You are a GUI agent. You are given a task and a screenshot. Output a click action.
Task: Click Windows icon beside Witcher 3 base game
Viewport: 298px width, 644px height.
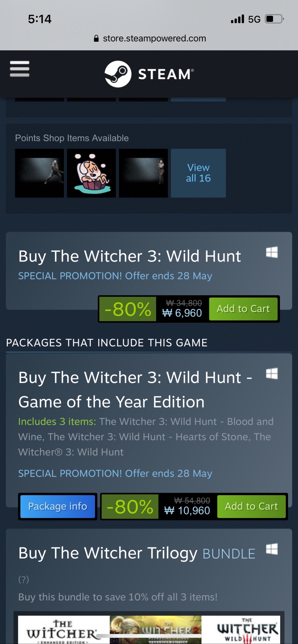[272, 253]
